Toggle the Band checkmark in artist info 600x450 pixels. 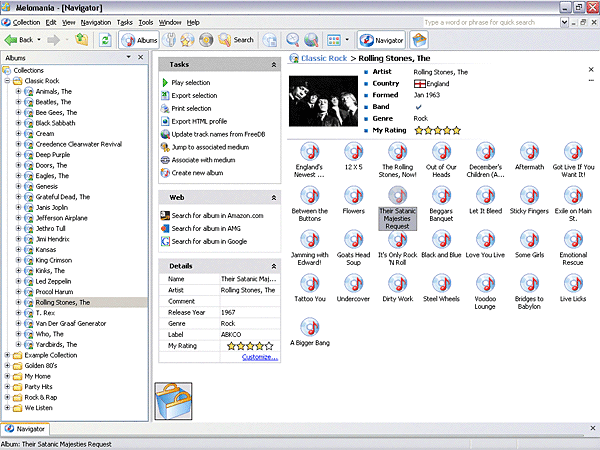click(418, 105)
